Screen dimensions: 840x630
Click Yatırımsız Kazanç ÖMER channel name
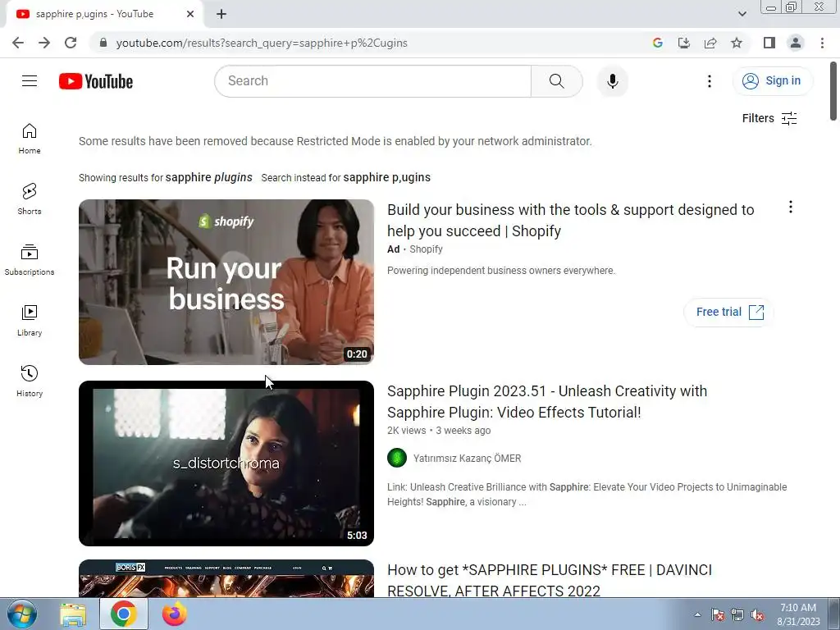coord(467,459)
